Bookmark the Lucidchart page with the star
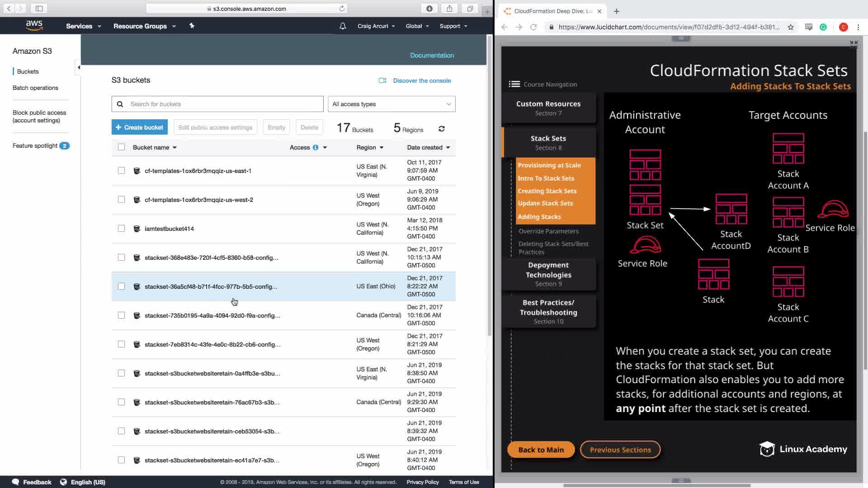 791,27
